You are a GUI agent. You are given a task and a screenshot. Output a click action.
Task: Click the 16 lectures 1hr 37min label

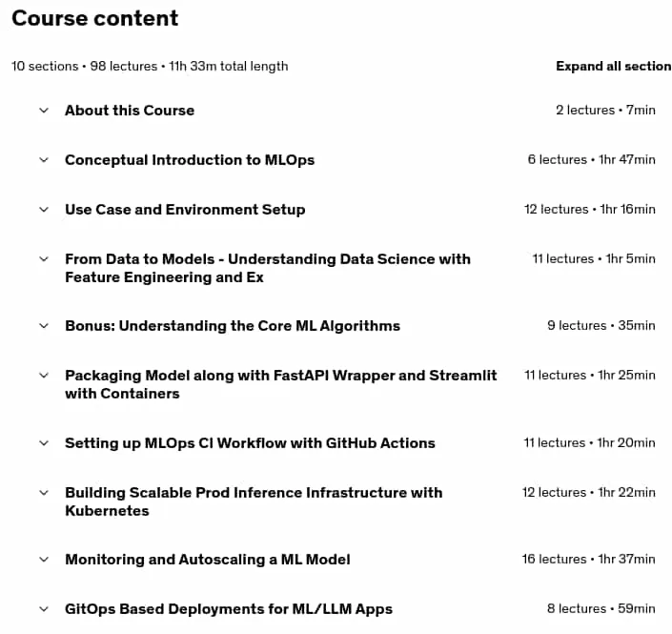[x=588, y=560]
